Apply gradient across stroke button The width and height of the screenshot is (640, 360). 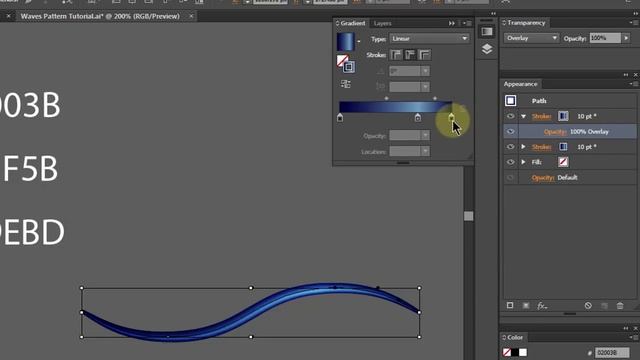pyautogui.click(x=424, y=55)
